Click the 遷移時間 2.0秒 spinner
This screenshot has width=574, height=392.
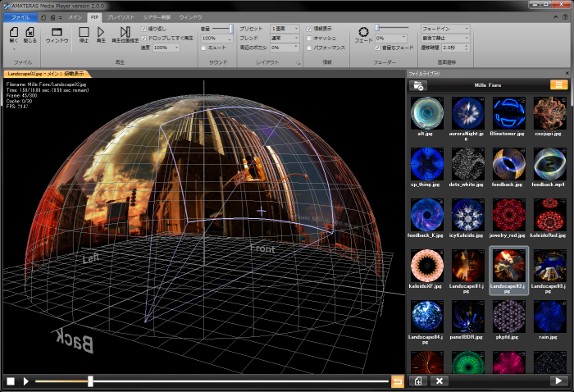pos(455,48)
